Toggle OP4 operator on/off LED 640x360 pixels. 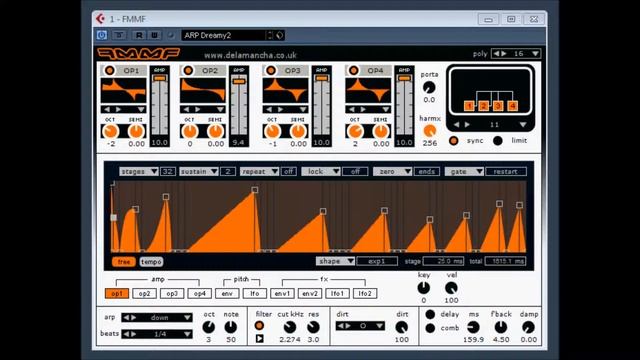[353, 70]
